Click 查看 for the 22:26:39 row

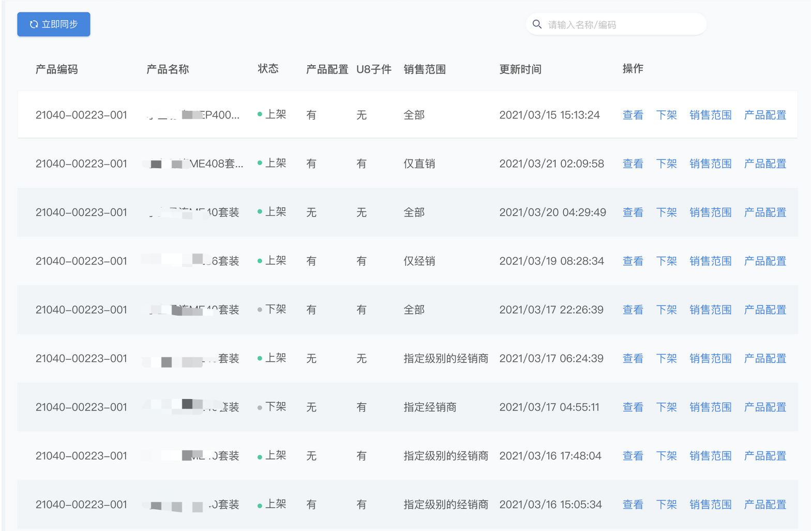pos(633,309)
